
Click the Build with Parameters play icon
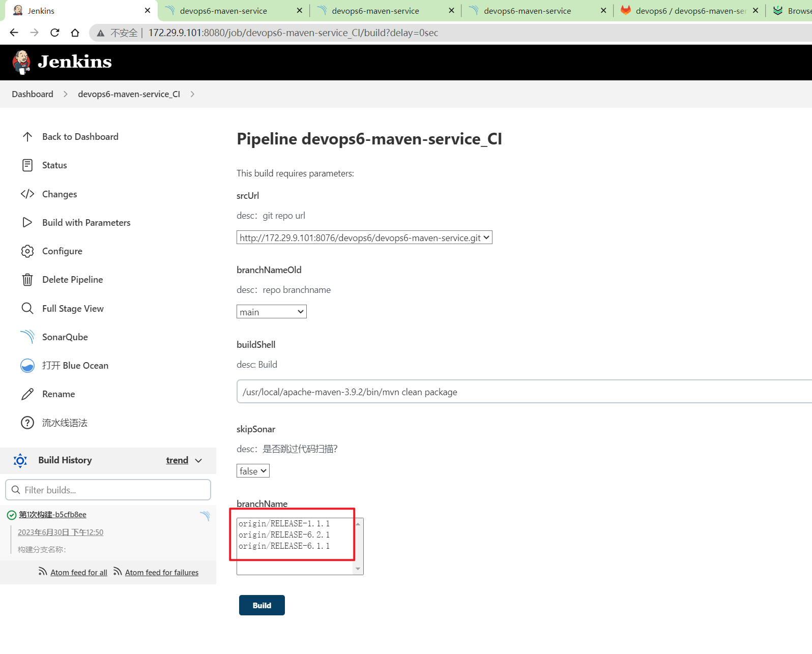point(27,222)
